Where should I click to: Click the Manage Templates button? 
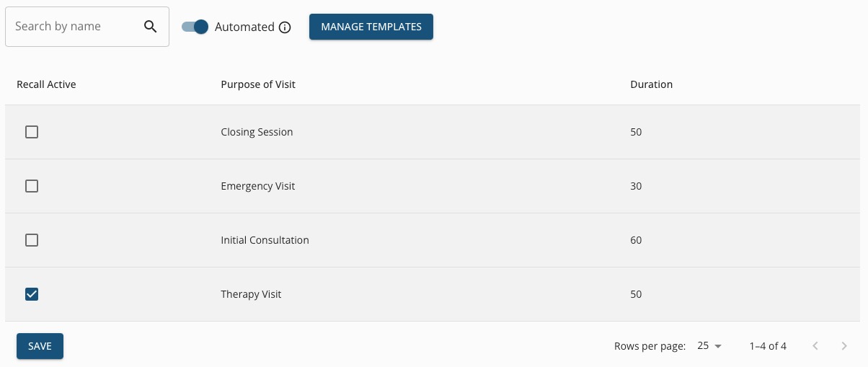point(371,27)
